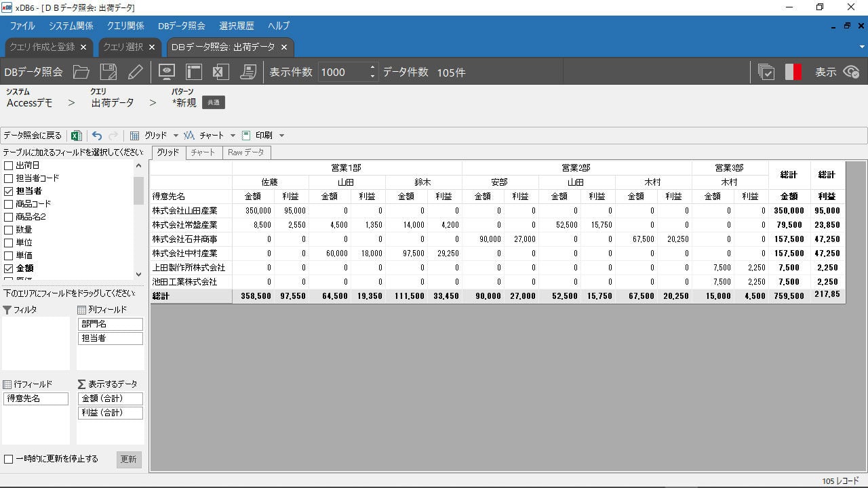868x488 pixels.
Task: Switch to the チャート view tab
Action: (203, 152)
